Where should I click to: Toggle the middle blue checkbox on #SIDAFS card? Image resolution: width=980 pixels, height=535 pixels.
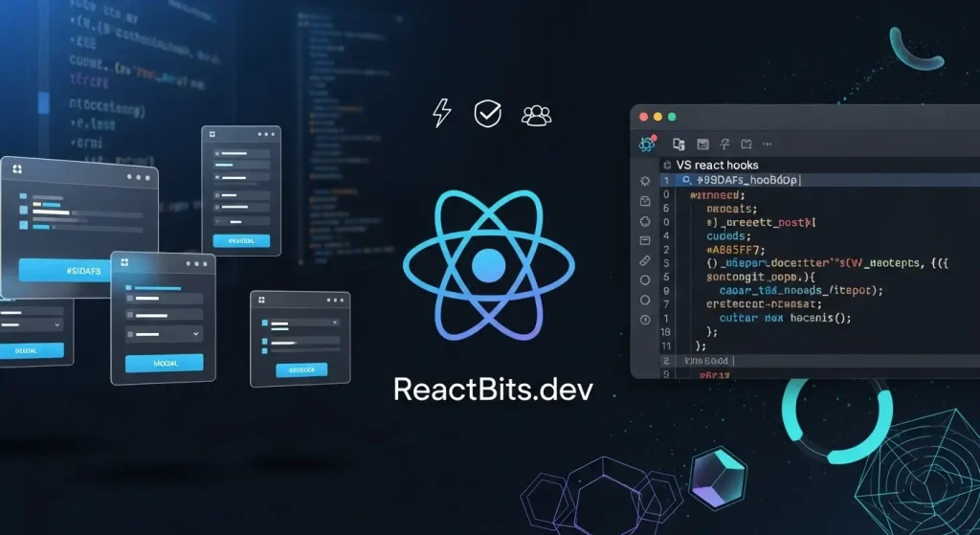23,211
